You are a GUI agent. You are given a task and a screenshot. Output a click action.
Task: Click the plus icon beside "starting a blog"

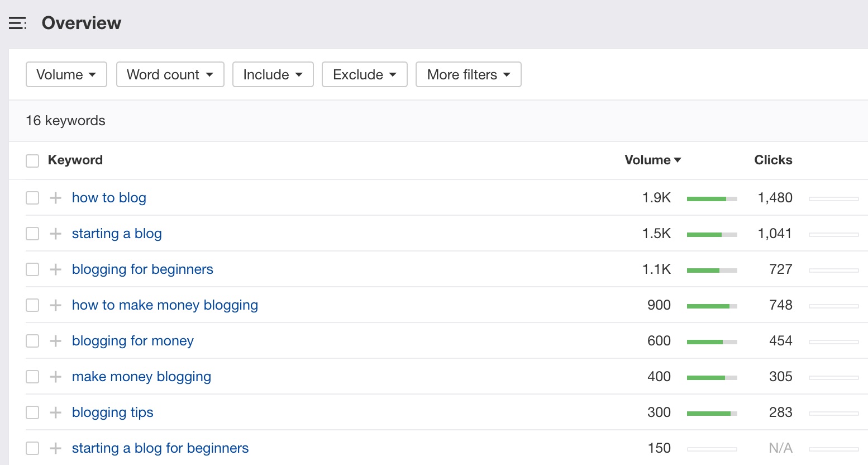click(55, 233)
